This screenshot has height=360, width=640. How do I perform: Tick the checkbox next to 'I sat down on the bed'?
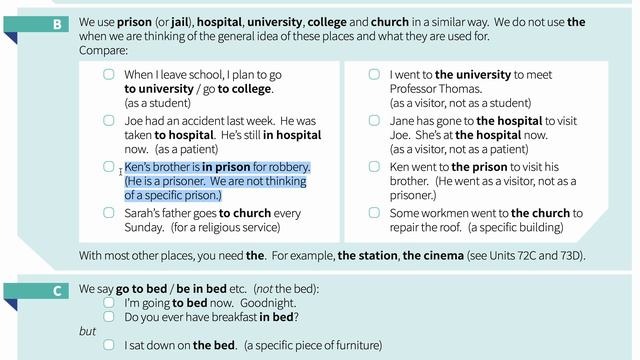click(x=109, y=344)
